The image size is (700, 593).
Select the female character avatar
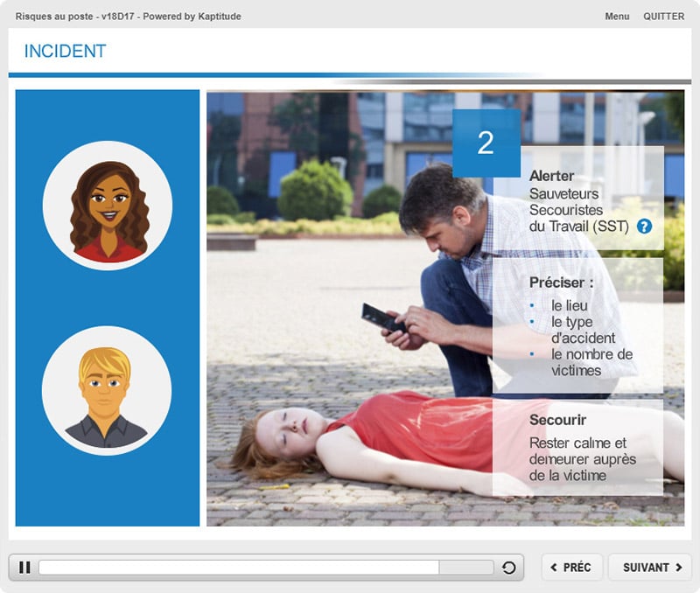(108, 206)
